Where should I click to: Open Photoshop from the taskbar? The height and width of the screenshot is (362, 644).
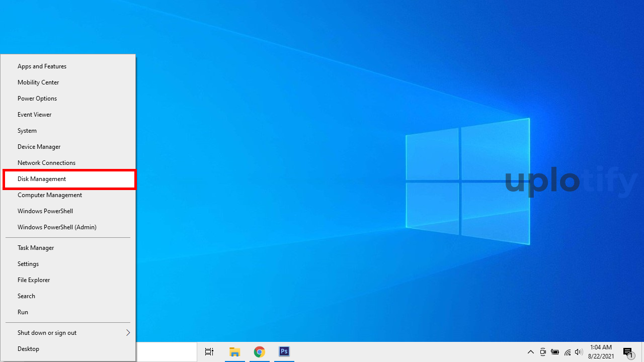point(284,352)
